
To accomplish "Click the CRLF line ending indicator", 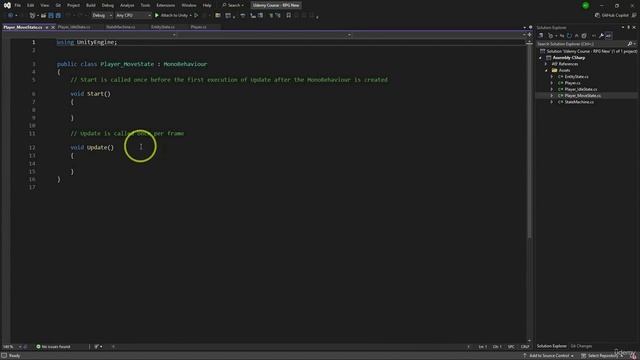I will [x=525, y=347].
